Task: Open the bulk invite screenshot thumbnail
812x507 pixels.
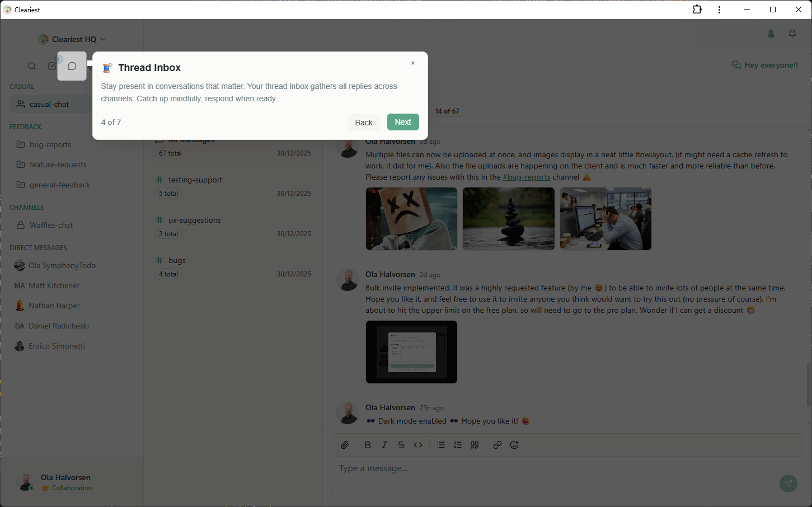Action: (x=411, y=352)
